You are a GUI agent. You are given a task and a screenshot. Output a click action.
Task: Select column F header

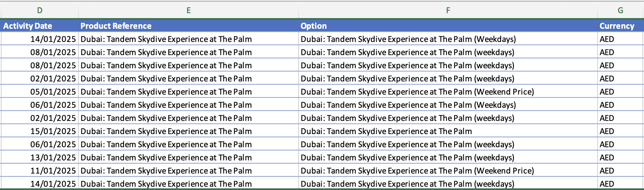448,11
